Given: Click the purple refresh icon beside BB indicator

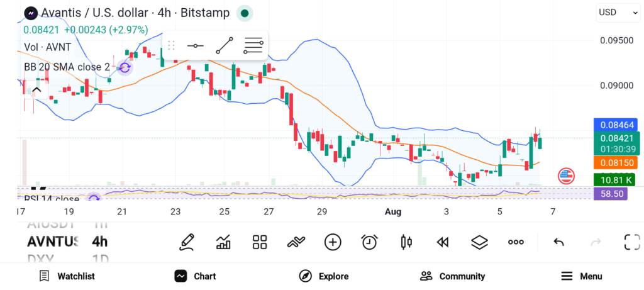Looking at the screenshot, I should point(125,68).
